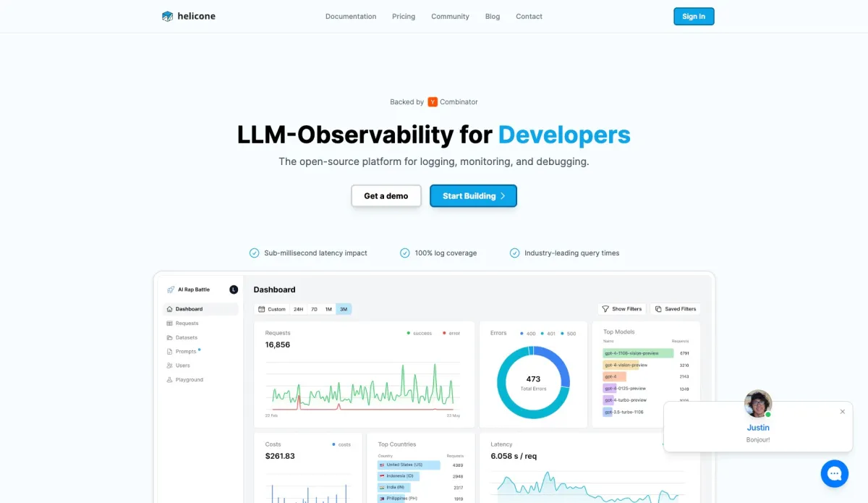The height and width of the screenshot is (503, 868).
Task: Click the arrow chevron in Start Building
Action: pyautogui.click(x=503, y=196)
